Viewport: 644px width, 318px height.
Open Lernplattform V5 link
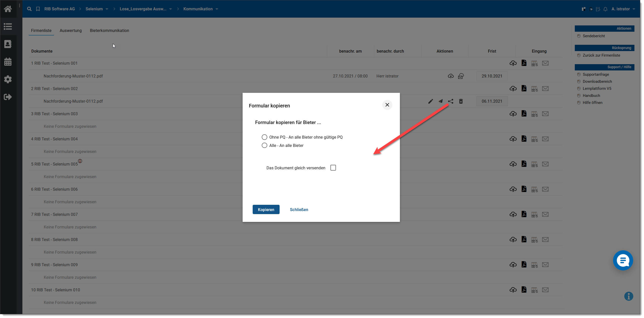pos(597,89)
